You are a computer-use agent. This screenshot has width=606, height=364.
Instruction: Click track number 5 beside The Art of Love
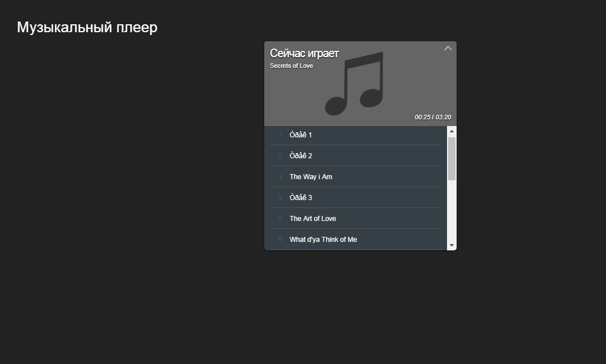pos(280,219)
